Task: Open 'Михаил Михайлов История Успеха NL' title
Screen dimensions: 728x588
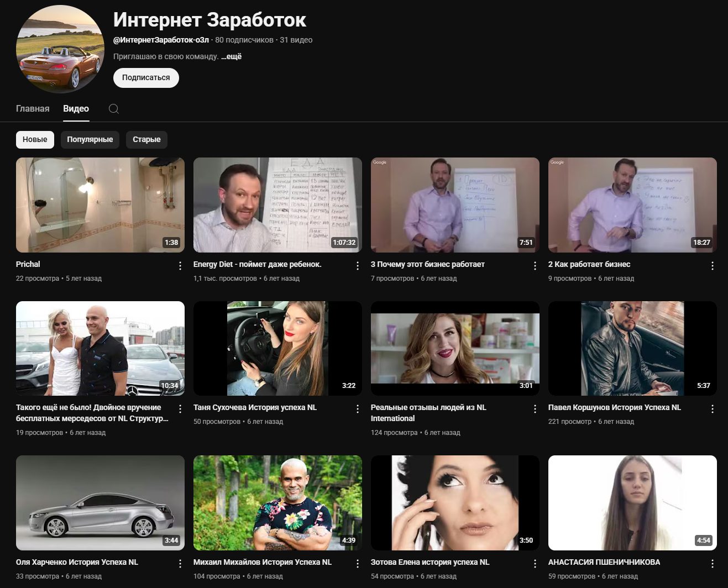Action: pyautogui.click(x=263, y=562)
